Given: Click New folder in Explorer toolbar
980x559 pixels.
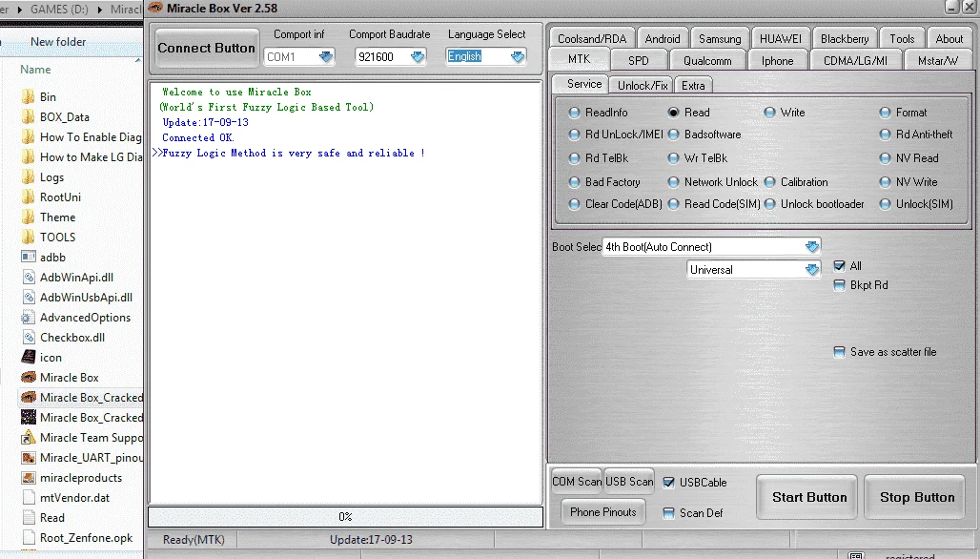Looking at the screenshot, I should 58,42.
